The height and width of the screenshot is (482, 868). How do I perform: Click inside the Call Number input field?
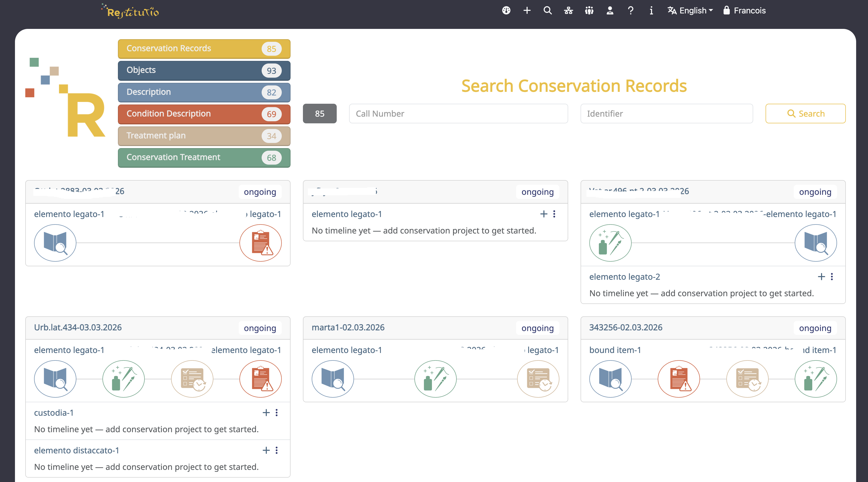click(x=458, y=114)
